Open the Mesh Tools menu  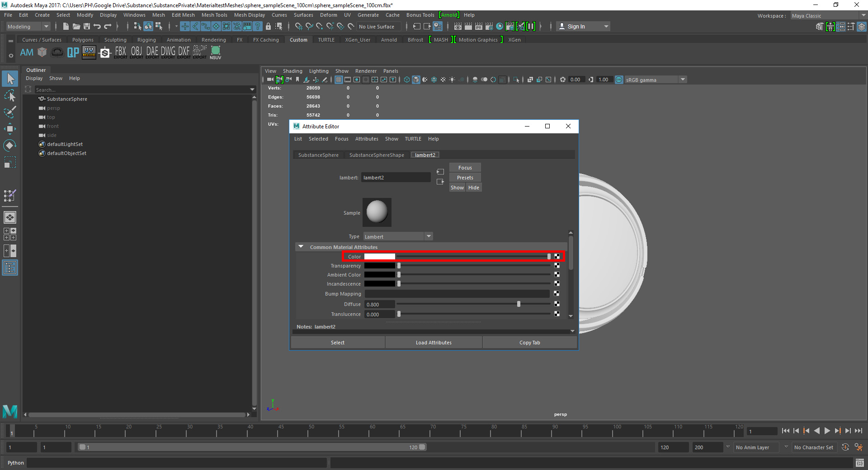214,15
